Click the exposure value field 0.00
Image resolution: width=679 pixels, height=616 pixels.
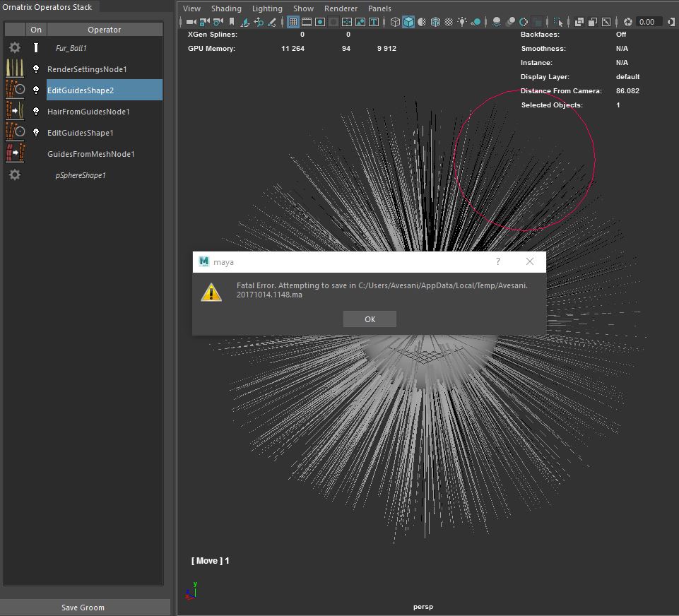pyautogui.click(x=646, y=22)
